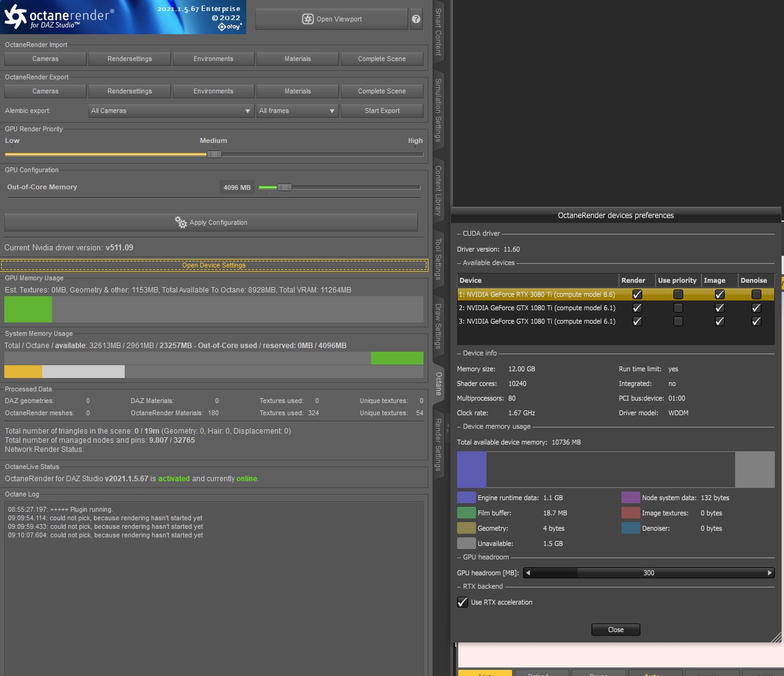Select device 3 NVIDIA GeForce GTX 1080 Ti
The image size is (784, 676).
pos(616,321)
